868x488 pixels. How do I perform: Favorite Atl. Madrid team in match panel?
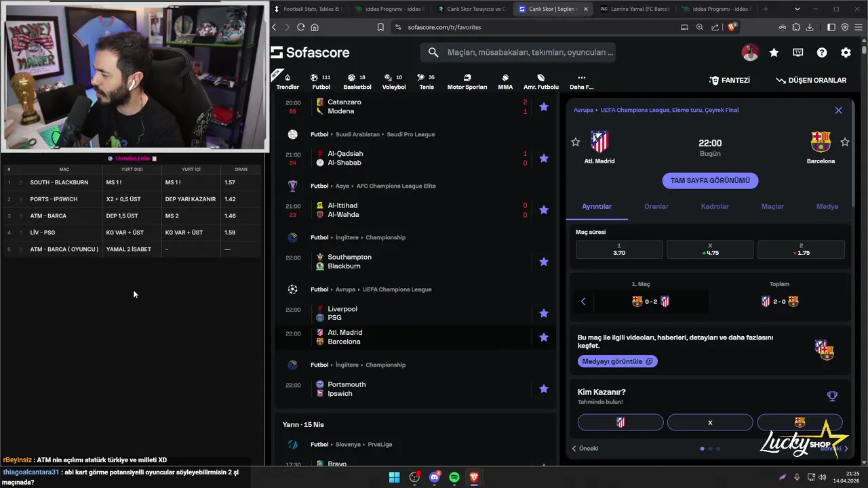[576, 142]
